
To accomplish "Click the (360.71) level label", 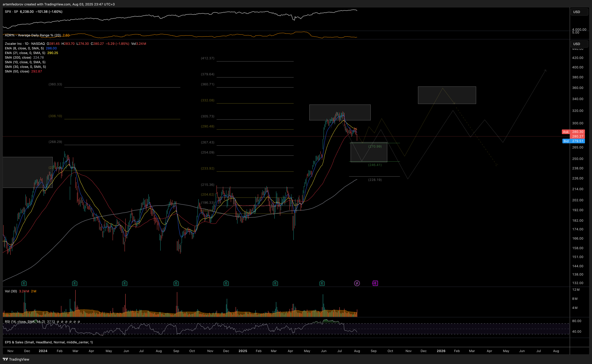I will pos(207,84).
